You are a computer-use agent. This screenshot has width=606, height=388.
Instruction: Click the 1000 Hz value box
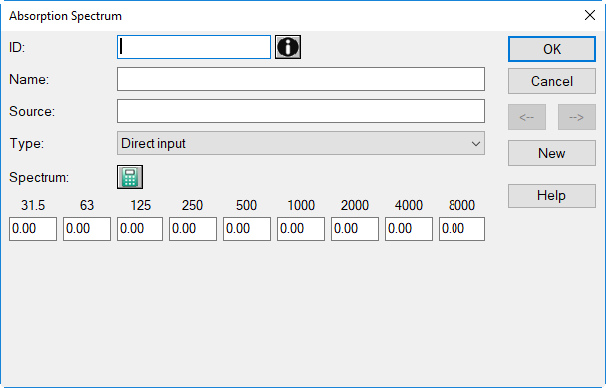tap(301, 229)
